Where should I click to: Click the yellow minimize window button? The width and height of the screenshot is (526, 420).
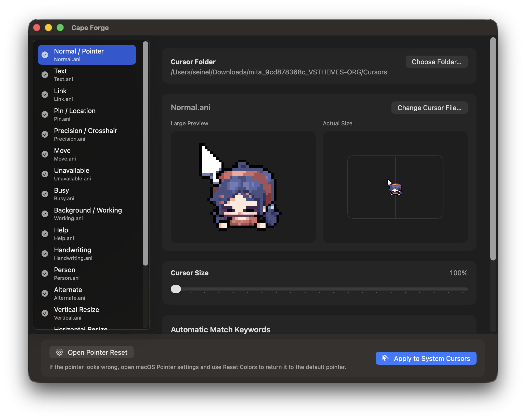(48, 28)
